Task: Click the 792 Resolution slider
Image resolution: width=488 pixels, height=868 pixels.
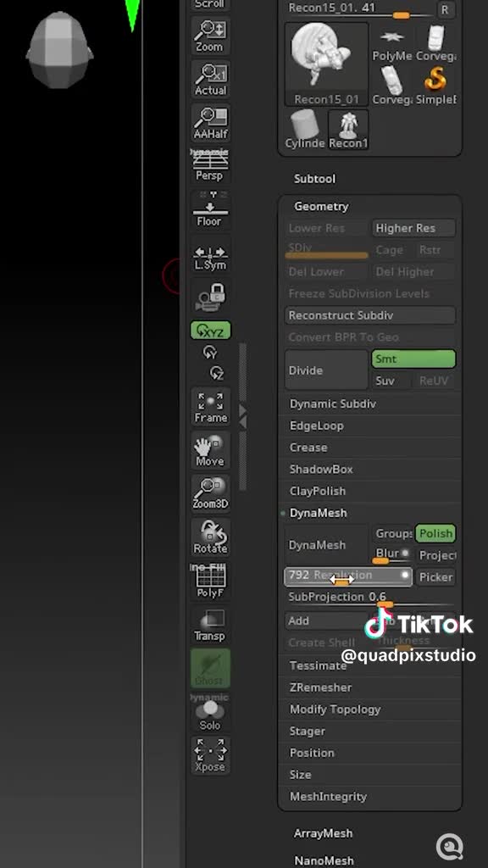Action: point(348,576)
